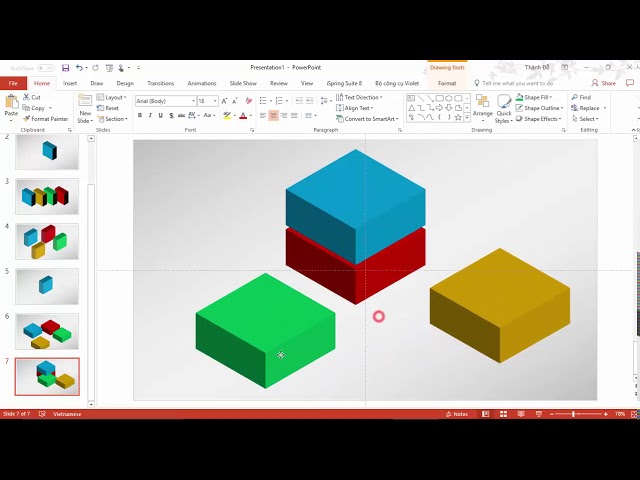
Task: Open the font name dropdown Arial (Body)
Action: 164,101
